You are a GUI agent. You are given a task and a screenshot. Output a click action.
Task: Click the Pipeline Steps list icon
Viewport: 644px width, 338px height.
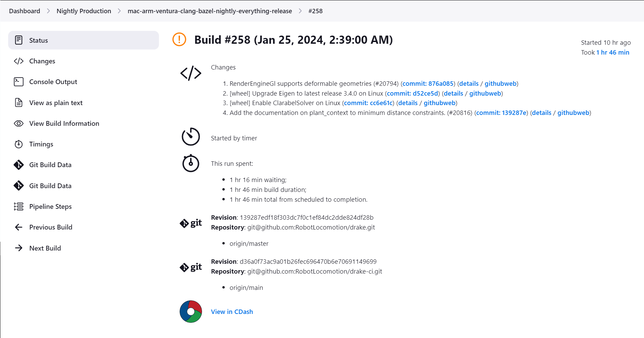tap(19, 206)
